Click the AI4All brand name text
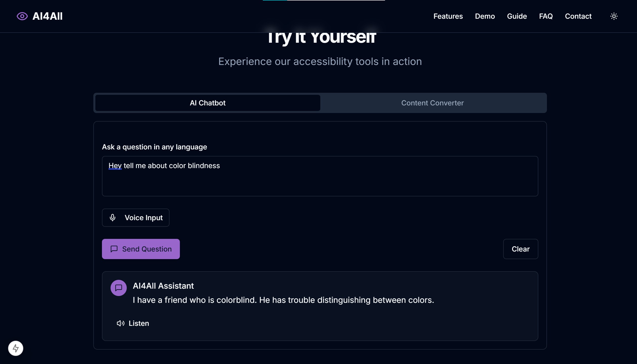Image resolution: width=637 pixels, height=364 pixels. tap(47, 16)
